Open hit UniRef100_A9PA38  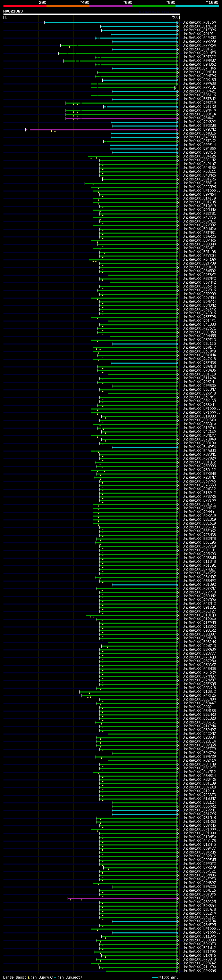[x=199, y=83]
